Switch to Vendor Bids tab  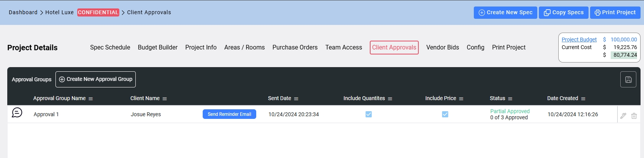(442, 47)
